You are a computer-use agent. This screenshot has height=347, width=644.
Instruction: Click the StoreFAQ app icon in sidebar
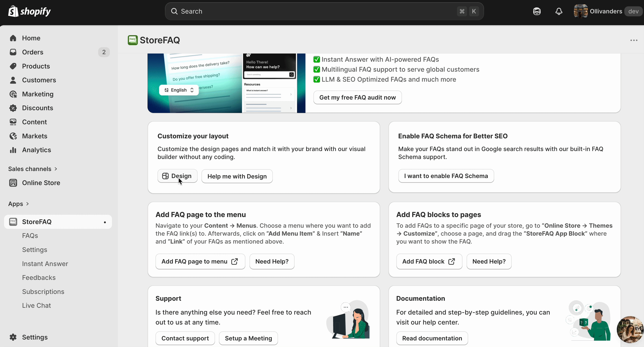click(13, 222)
